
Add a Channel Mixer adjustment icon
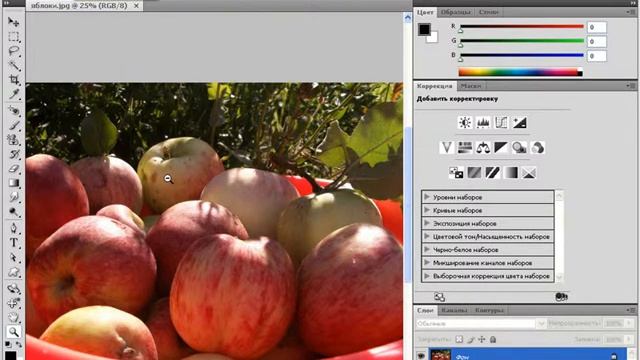tap(538, 147)
